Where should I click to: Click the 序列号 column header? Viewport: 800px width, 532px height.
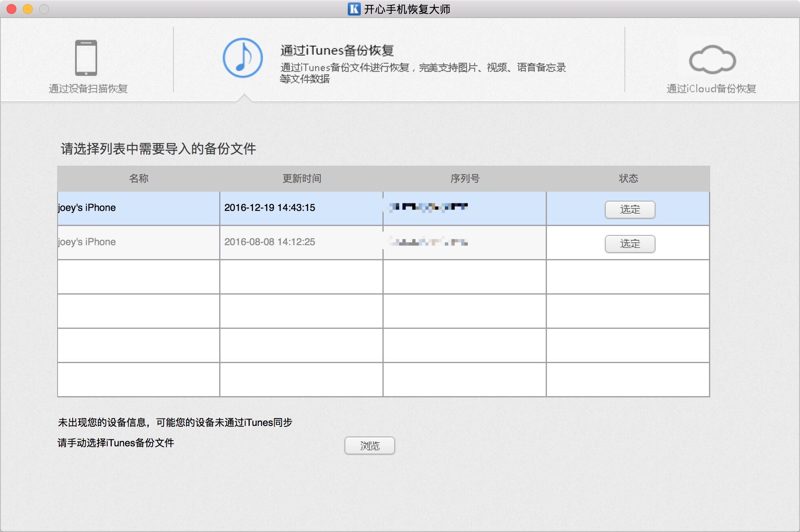pos(465,178)
